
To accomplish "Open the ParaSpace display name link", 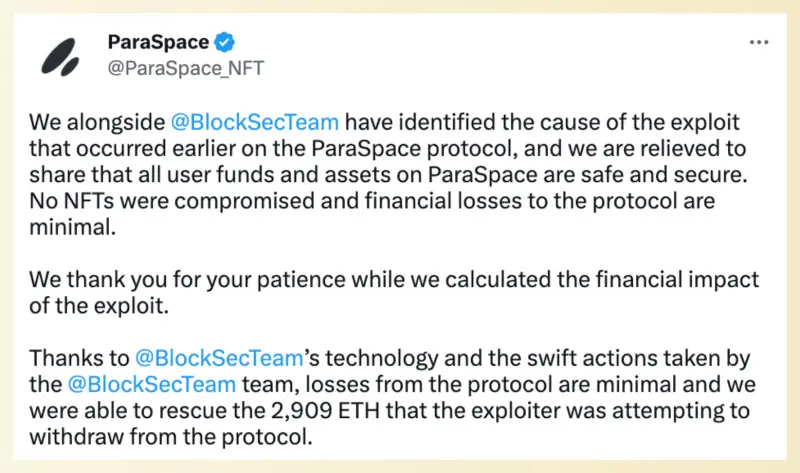I will point(157,43).
